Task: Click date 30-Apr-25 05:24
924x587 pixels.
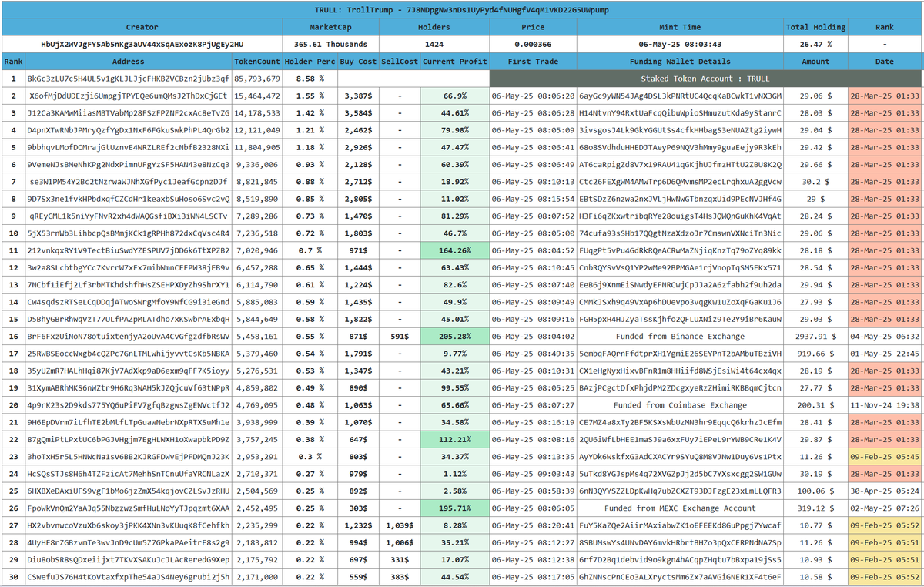Action: point(885,491)
